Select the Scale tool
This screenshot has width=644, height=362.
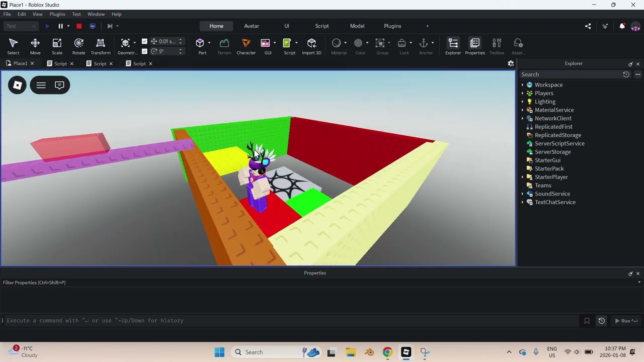click(57, 46)
